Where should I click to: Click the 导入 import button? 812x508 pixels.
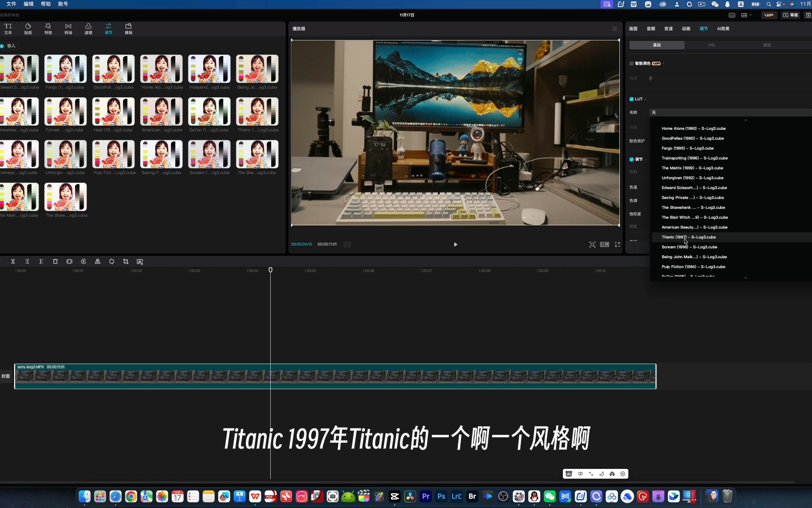(8, 46)
